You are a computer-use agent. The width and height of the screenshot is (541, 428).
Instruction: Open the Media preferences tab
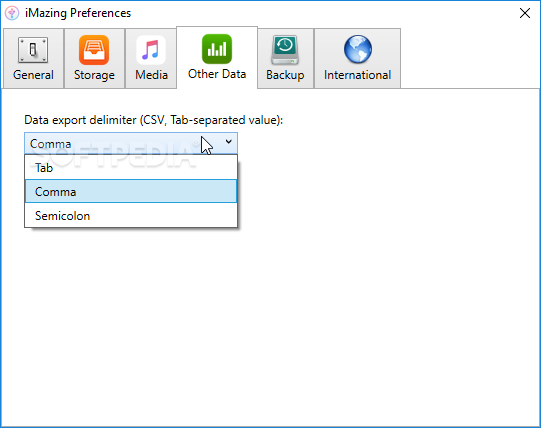pos(151,58)
